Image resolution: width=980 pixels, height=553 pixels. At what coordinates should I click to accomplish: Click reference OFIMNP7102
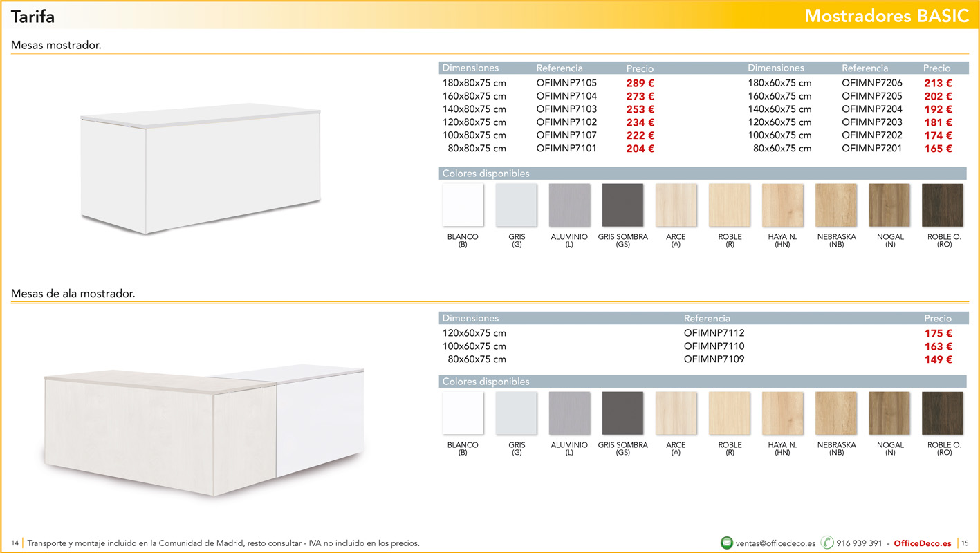coord(566,122)
